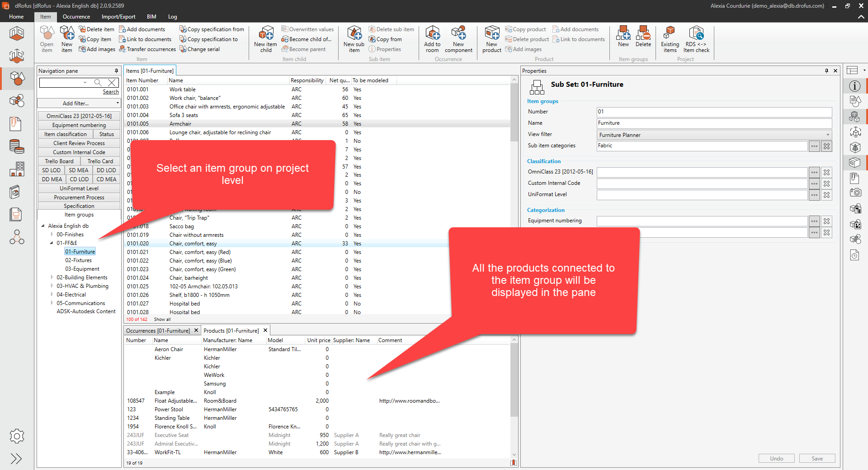Select the Occurrences [01-Furniture] tab

[158, 331]
